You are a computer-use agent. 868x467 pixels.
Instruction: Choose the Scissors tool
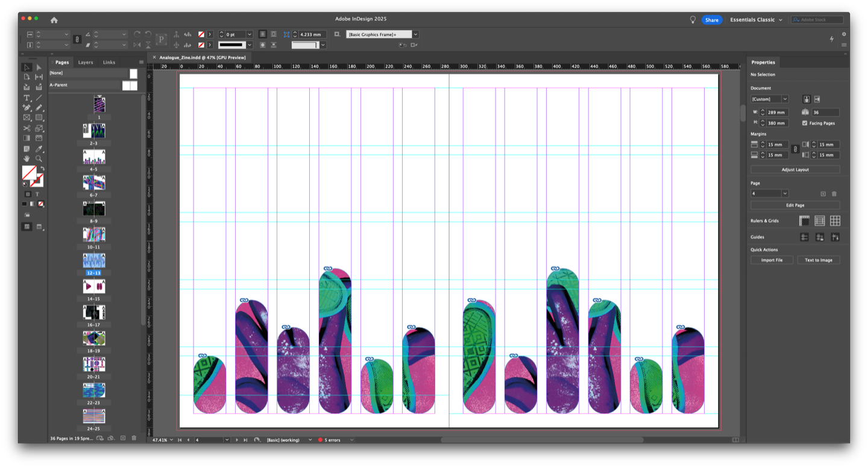point(27,128)
